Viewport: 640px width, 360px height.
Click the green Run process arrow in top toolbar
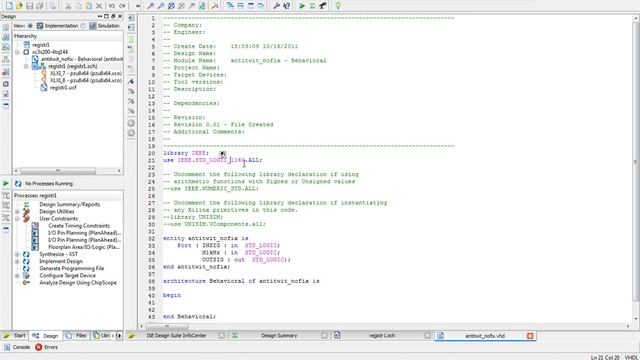coord(302,6)
